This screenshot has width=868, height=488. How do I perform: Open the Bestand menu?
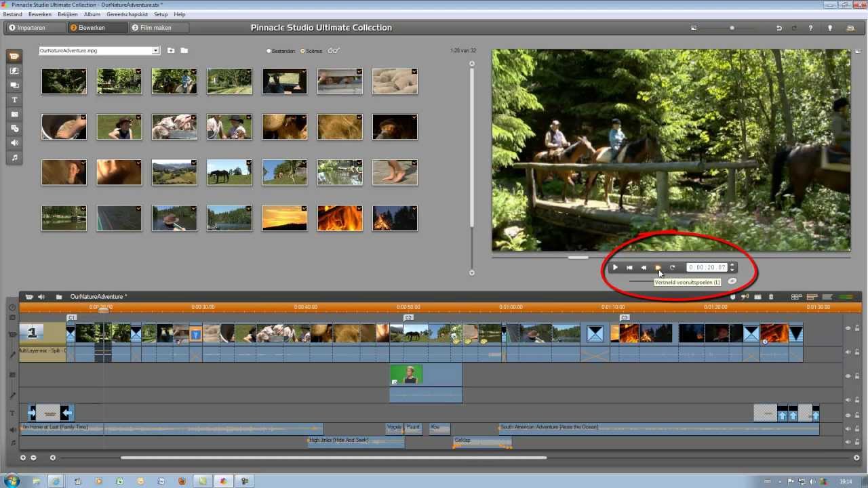click(12, 14)
